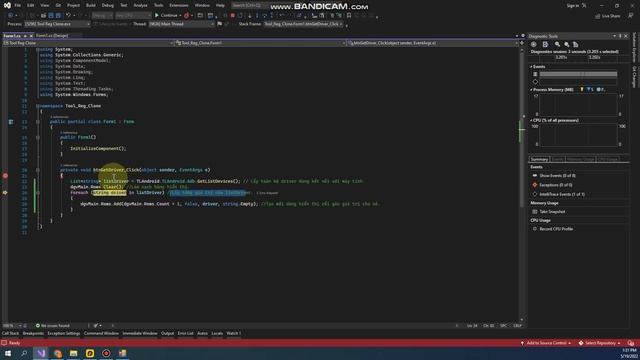This screenshot has width=640, height=360.
Task: Open Git Changes side tab
Action: coord(634,77)
